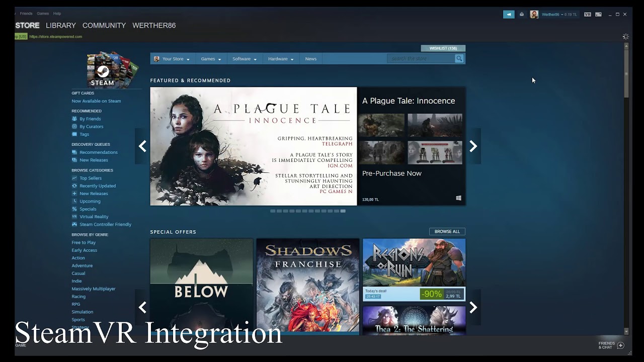Go to previous featured game arrow
The height and width of the screenshot is (362, 644).
pos(142,146)
